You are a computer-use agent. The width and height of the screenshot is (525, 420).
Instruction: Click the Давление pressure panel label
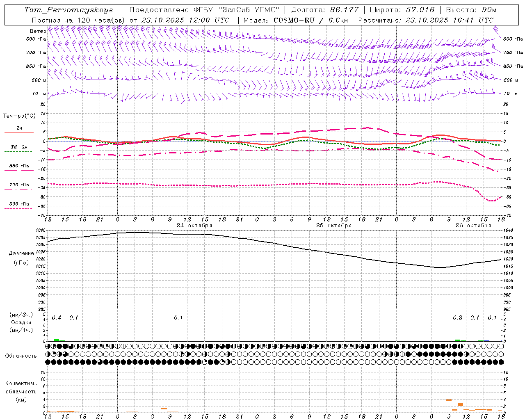pyautogui.click(x=21, y=253)
